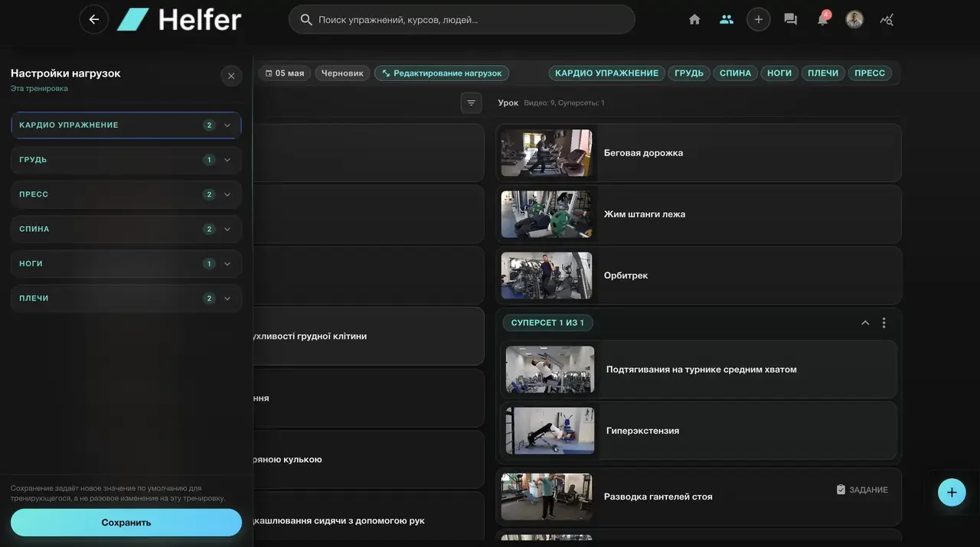Expand the Ноги load section
980x547 pixels.
click(126, 264)
